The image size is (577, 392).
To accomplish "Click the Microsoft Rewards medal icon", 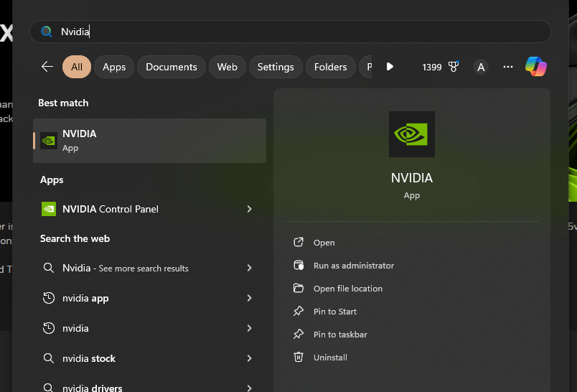I will click(x=454, y=67).
